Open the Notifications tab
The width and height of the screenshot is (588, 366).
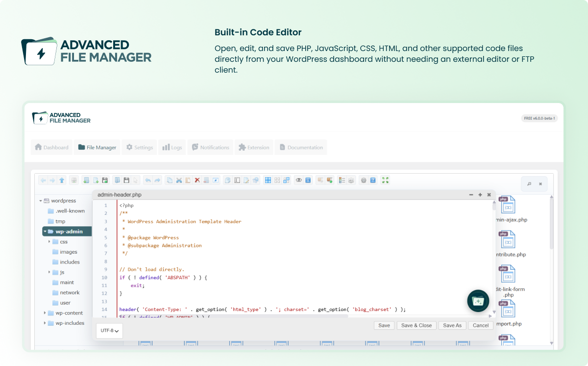point(210,147)
